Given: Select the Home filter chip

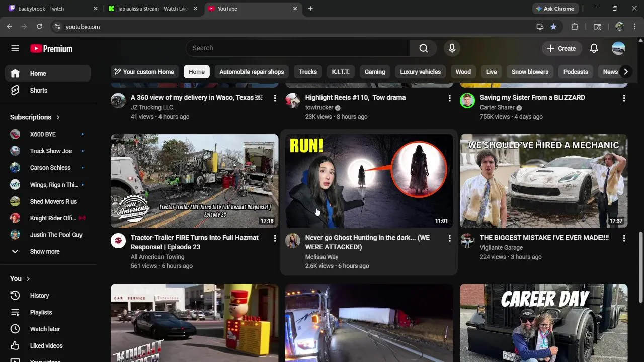Looking at the screenshot, I should [x=197, y=72].
